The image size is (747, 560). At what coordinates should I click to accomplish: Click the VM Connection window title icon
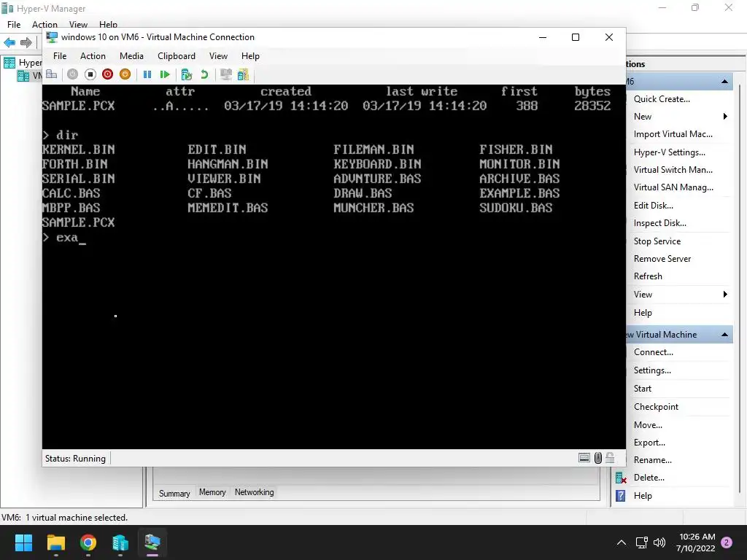(52, 37)
